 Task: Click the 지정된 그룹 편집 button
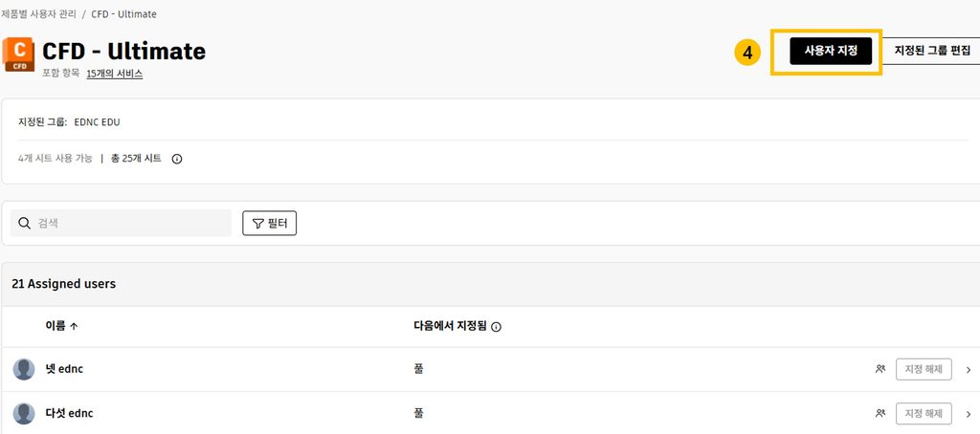[x=931, y=52]
